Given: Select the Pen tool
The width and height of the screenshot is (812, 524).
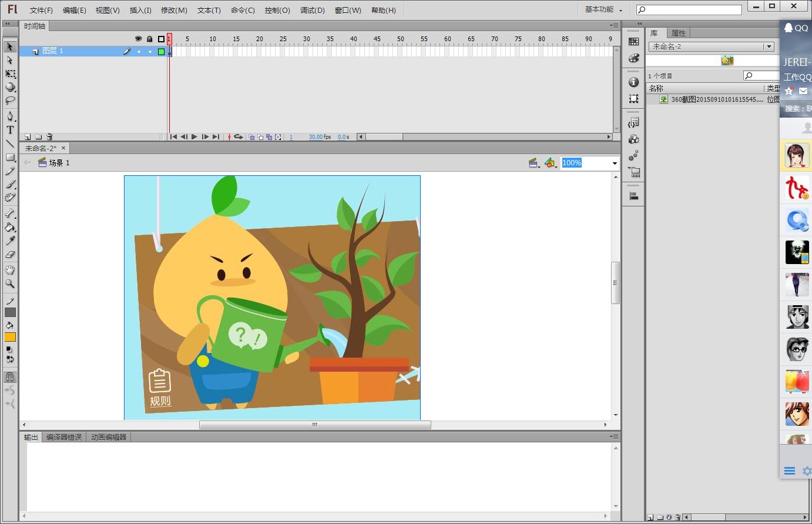Looking at the screenshot, I should [x=10, y=116].
